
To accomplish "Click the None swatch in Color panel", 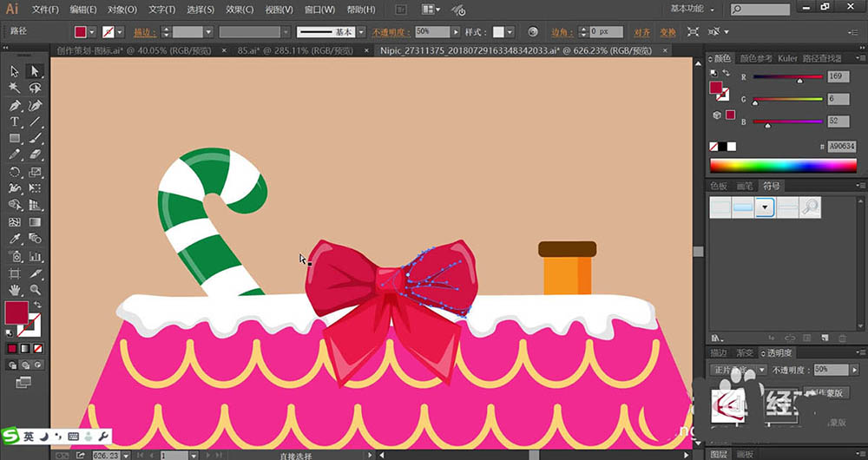I will (713, 147).
